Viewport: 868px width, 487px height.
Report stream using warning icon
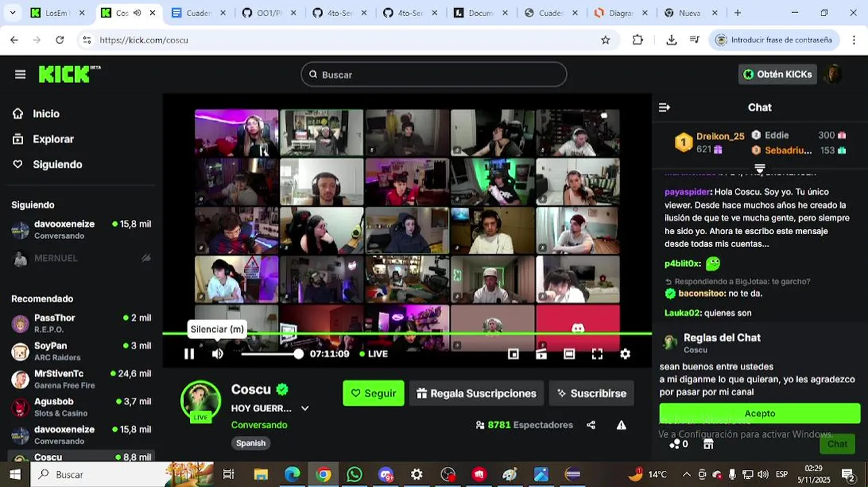point(621,425)
